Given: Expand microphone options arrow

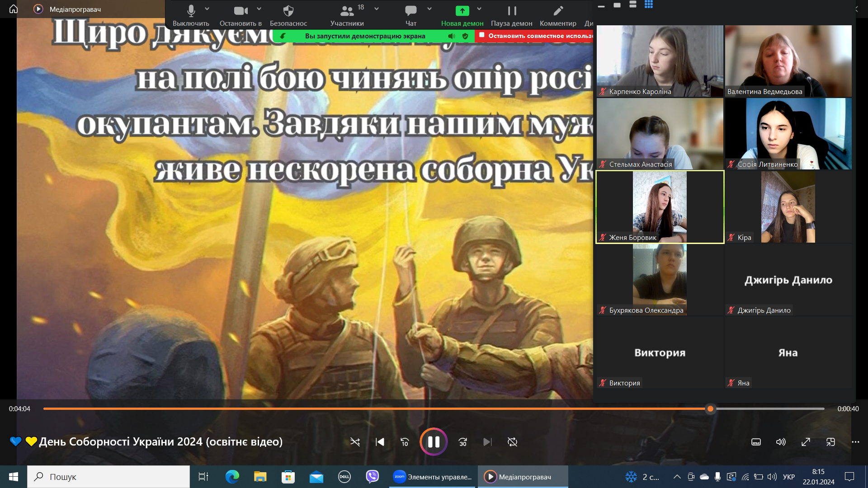Looking at the screenshot, I should [x=207, y=9].
